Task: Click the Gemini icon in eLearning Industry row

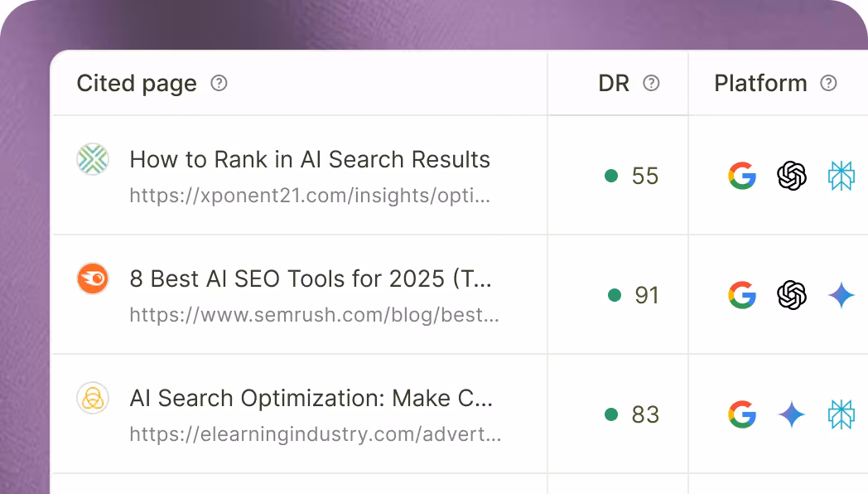Action: tap(792, 414)
